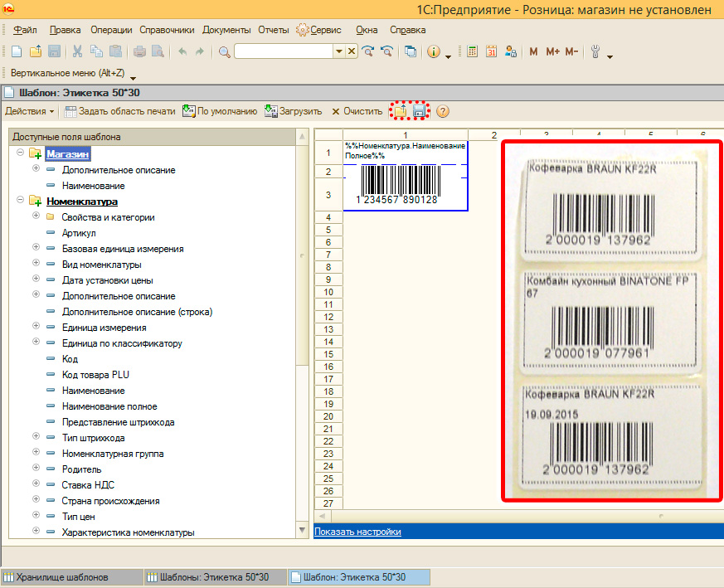
Task: Click the help question mark icon
Action: coord(443,111)
